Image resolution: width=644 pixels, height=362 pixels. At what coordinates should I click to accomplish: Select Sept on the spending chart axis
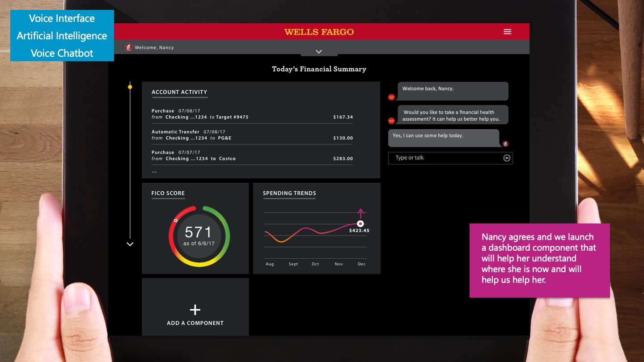tap(293, 264)
